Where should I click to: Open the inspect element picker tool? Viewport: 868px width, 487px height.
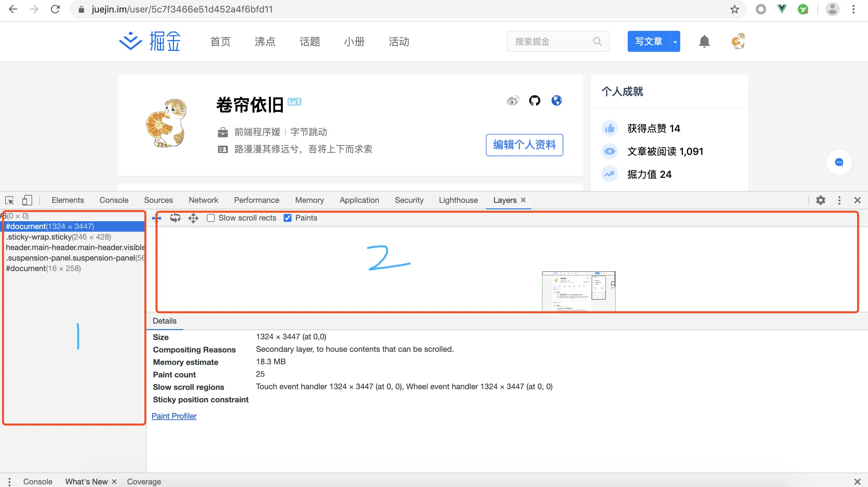click(x=10, y=201)
